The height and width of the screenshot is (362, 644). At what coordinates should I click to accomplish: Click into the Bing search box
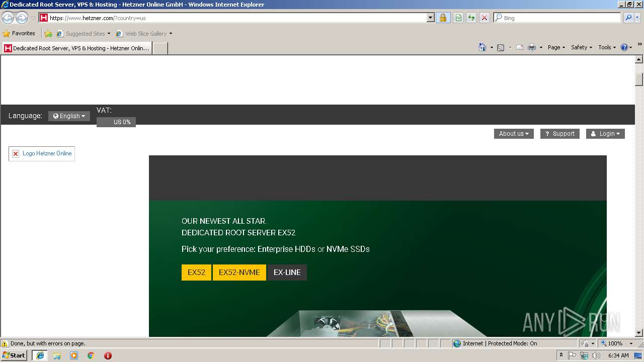pyautogui.click(x=557, y=18)
